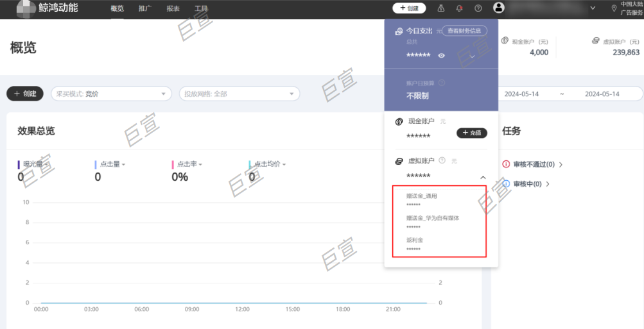
Task: Click the end date 2024-05-14 field
Action: click(602, 94)
